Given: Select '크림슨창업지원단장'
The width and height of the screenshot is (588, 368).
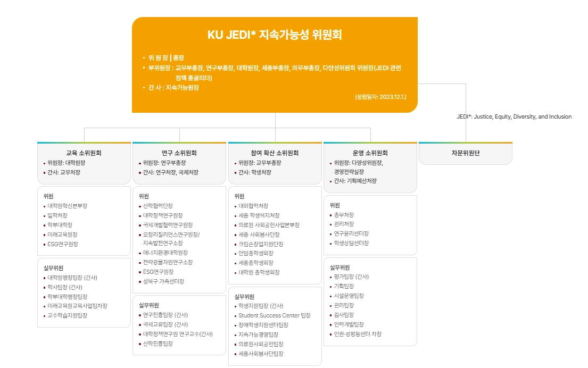Looking at the screenshot, I should pyautogui.click(x=261, y=244).
